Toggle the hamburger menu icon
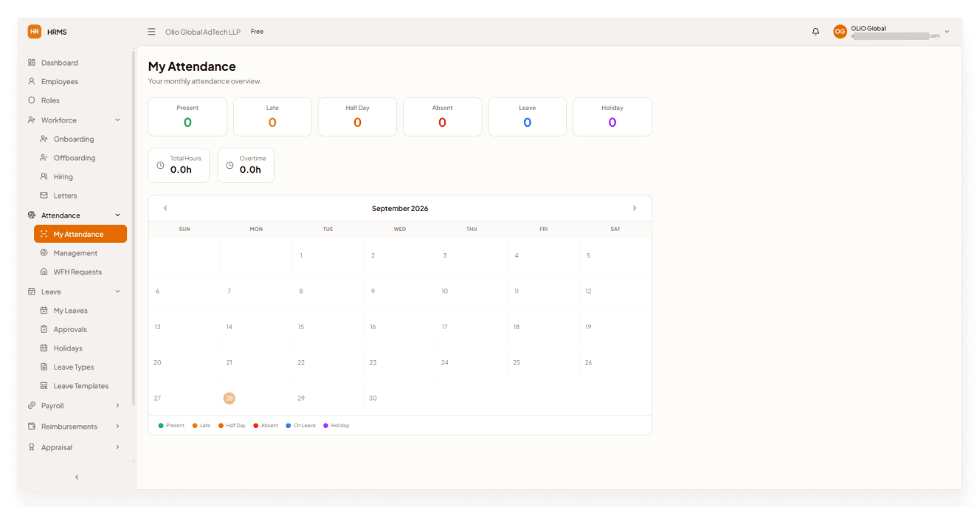Viewport: 980px width, 507px height. click(x=151, y=32)
